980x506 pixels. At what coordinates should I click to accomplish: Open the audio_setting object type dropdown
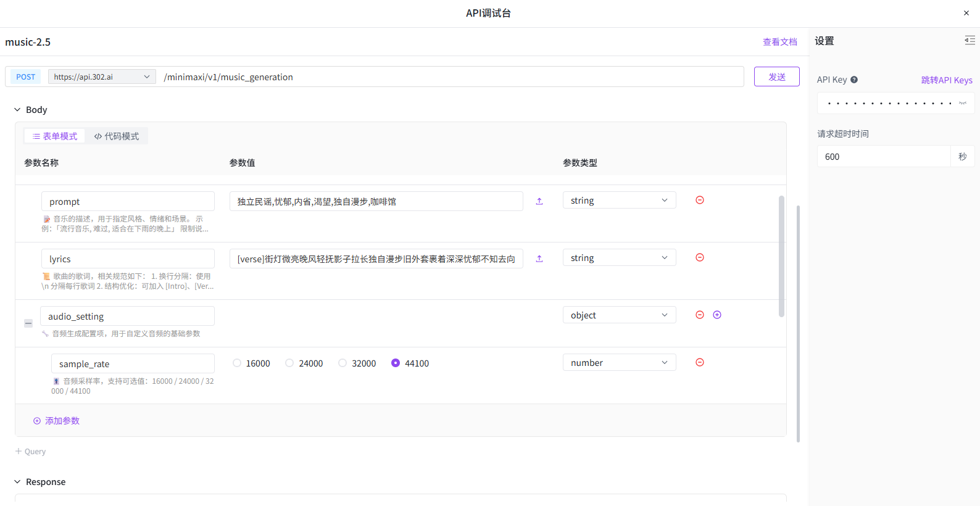click(x=619, y=315)
